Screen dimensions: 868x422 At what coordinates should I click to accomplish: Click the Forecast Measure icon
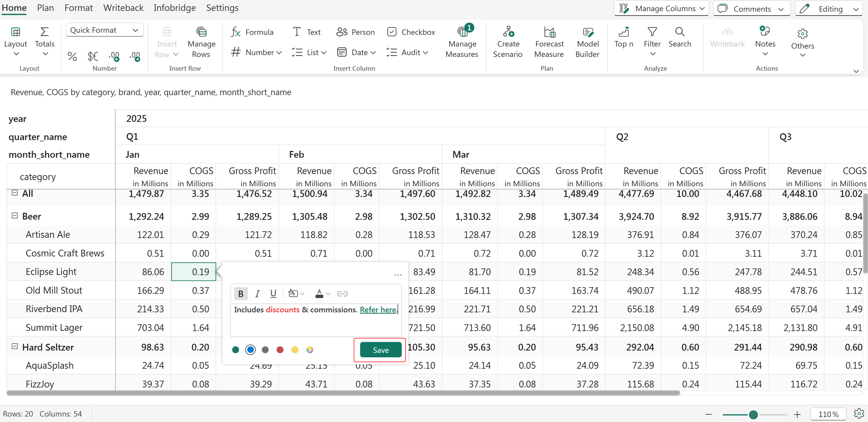pos(549,32)
